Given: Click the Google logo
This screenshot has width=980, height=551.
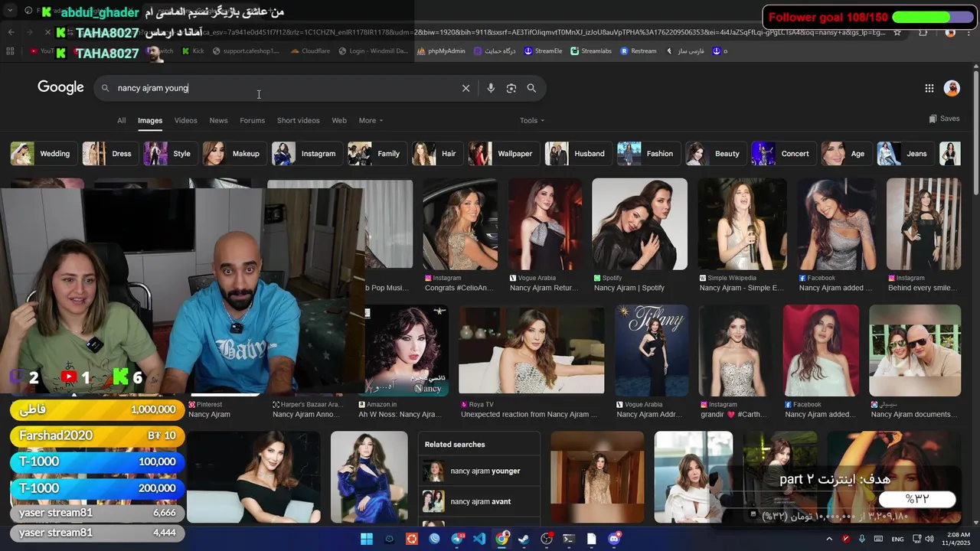Looking at the screenshot, I should (60, 87).
